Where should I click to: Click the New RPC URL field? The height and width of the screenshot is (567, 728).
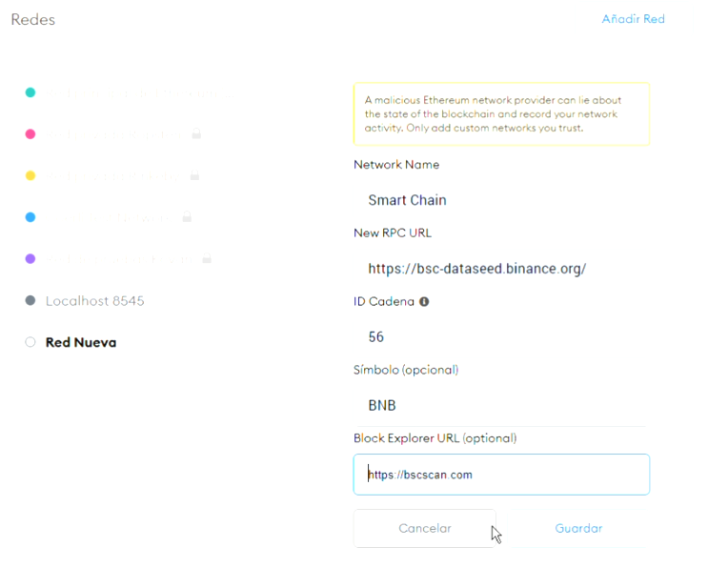pyautogui.click(x=501, y=269)
